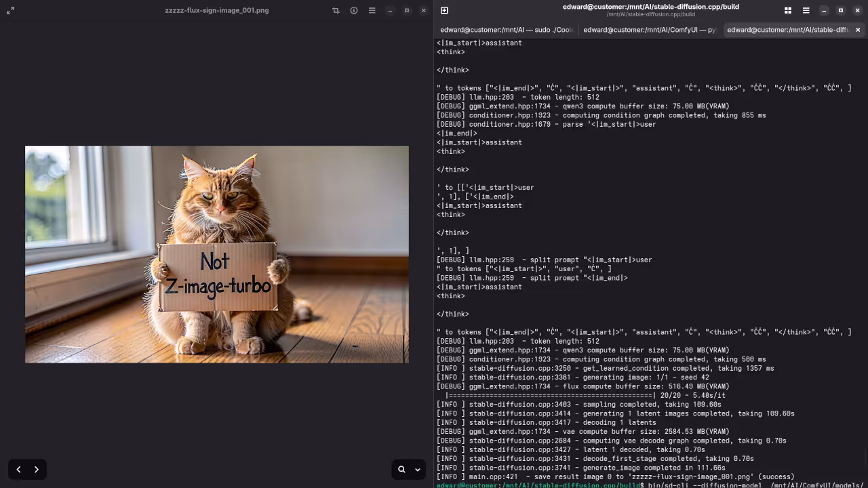Image resolution: width=868 pixels, height=488 pixels.
Task: Switch to the sudo ./Cooler terminal tab
Action: (x=506, y=30)
